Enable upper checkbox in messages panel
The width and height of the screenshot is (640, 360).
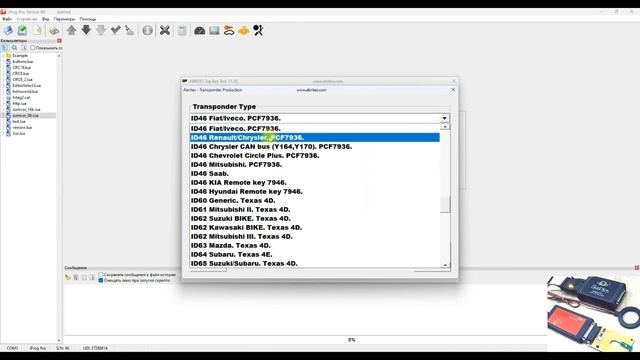[x=101, y=275]
